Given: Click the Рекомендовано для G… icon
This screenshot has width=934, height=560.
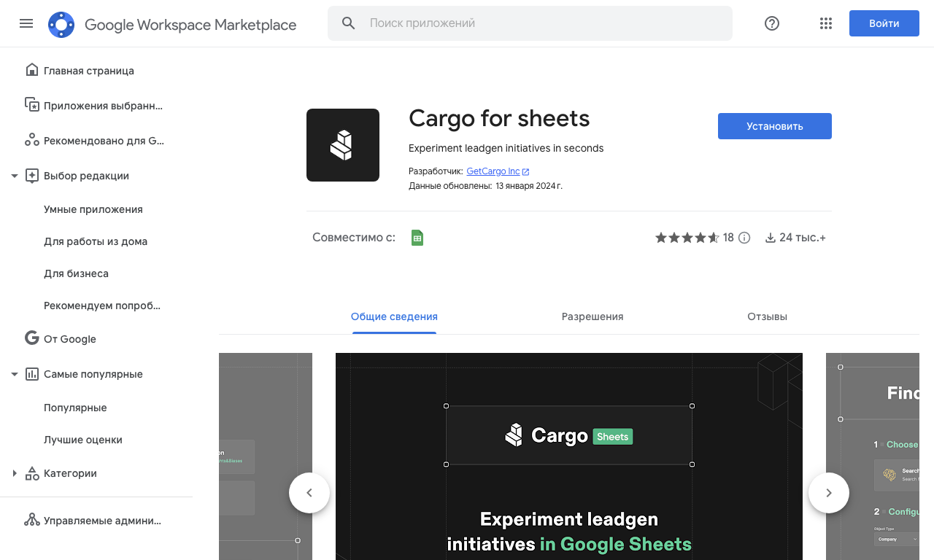Looking at the screenshot, I should coord(32,140).
